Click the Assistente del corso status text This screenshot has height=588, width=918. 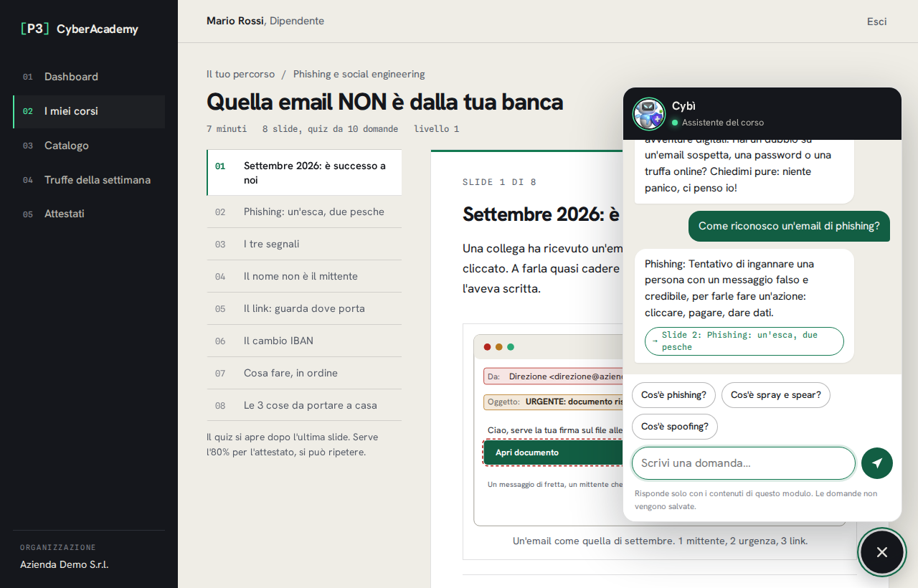(x=723, y=123)
